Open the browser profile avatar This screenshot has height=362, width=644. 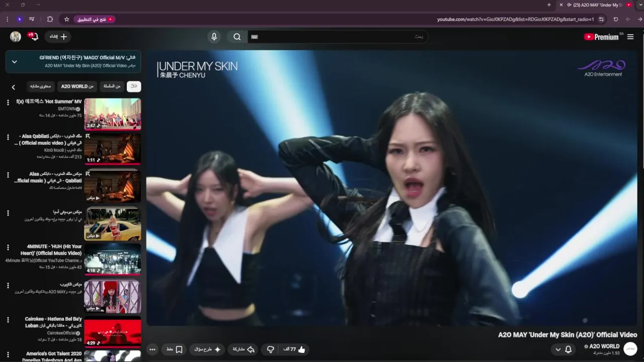click(x=19, y=19)
